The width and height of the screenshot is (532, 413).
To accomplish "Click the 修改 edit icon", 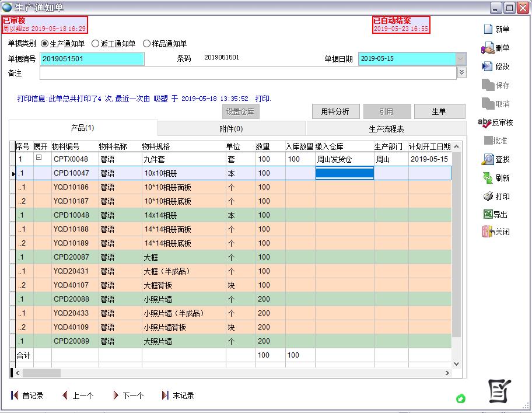I will [x=488, y=66].
